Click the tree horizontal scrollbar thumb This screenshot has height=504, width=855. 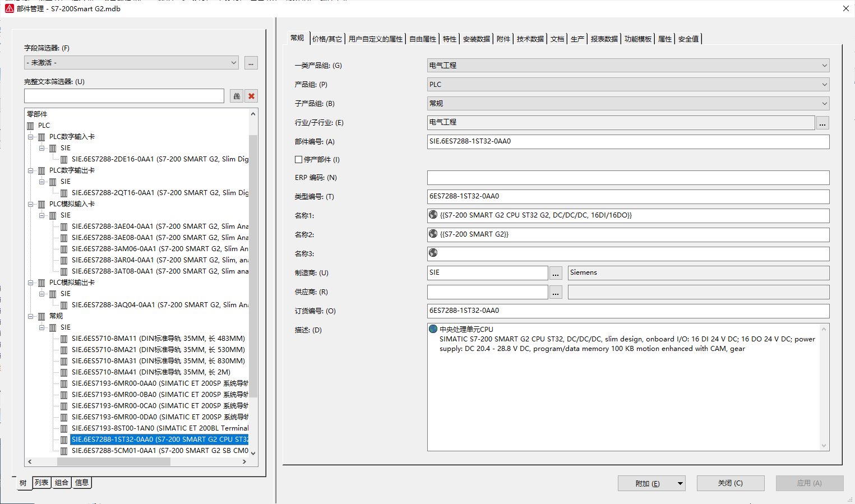tap(113, 461)
